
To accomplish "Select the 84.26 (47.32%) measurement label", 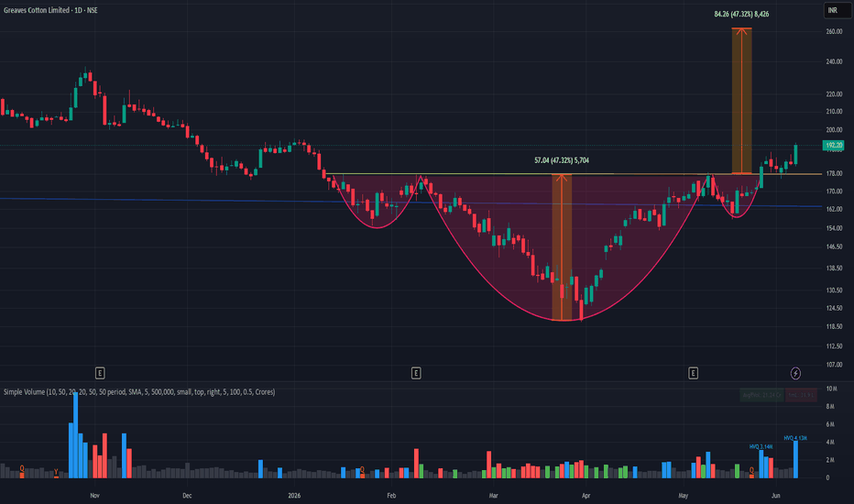I will (741, 14).
